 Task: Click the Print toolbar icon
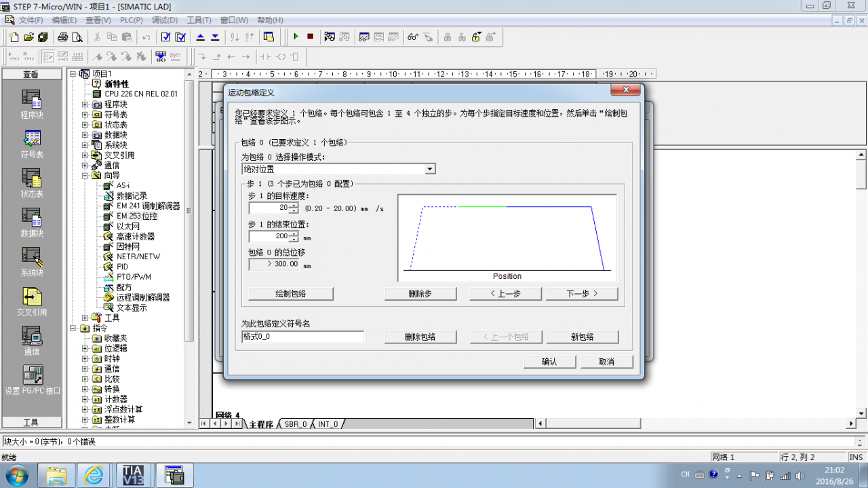62,37
